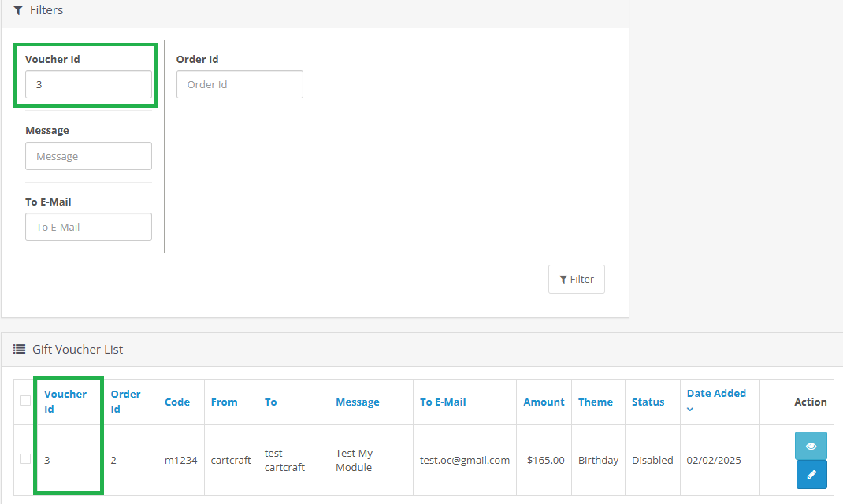
Task: Click the Order Id filter input
Action: pyautogui.click(x=240, y=85)
